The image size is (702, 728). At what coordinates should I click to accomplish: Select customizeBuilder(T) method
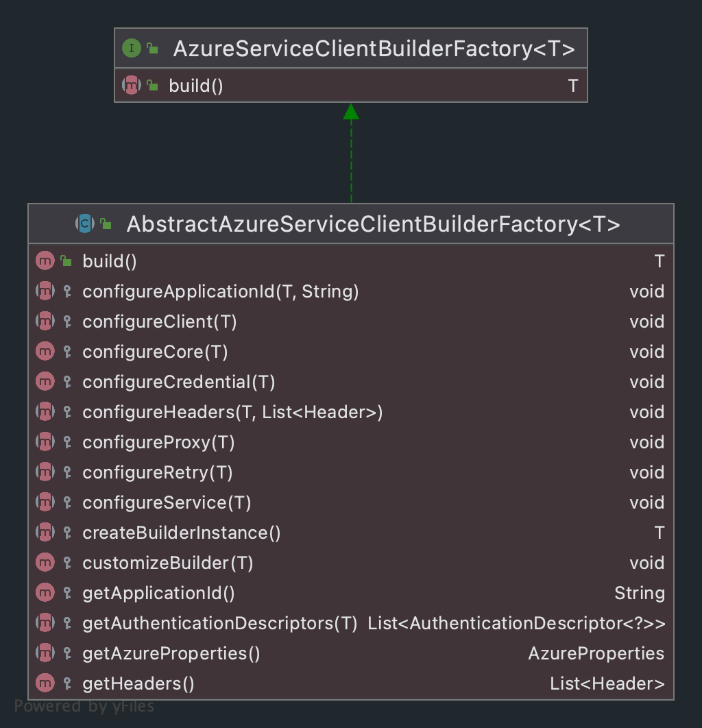[x=167, y=563]
